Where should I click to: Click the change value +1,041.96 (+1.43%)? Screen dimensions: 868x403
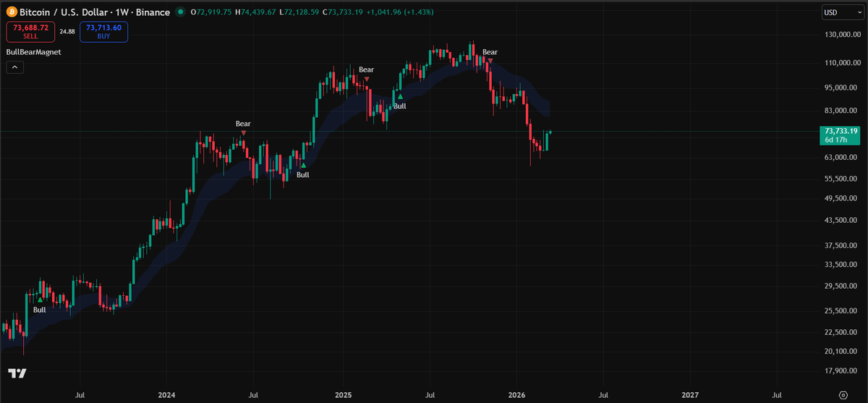pos(400,12)
